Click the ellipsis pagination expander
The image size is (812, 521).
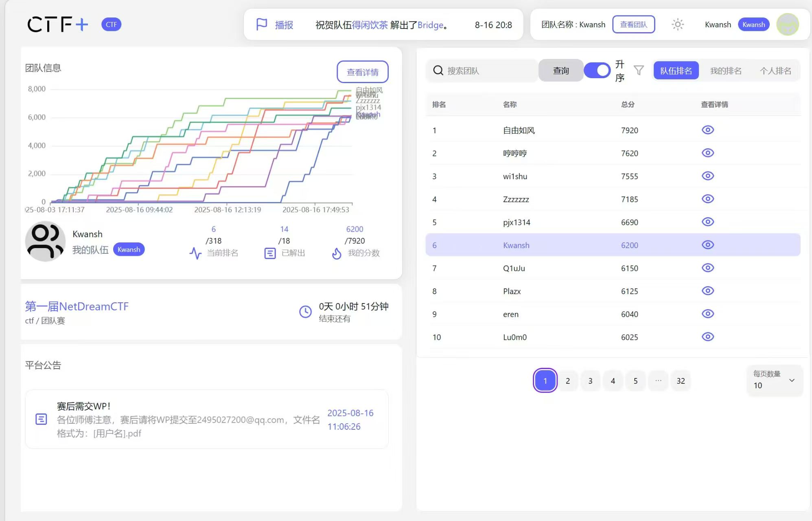pyautogui.click(x=658, y=380)
